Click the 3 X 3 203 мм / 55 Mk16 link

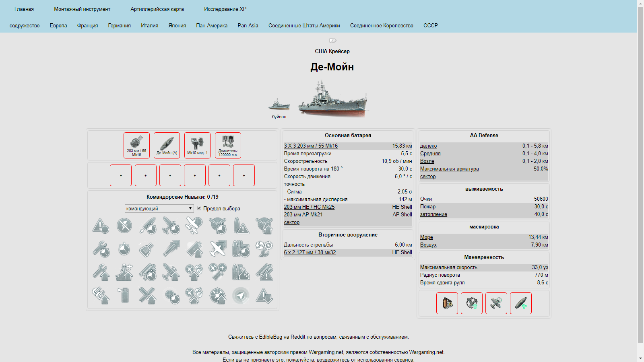(x=311, y=146)
